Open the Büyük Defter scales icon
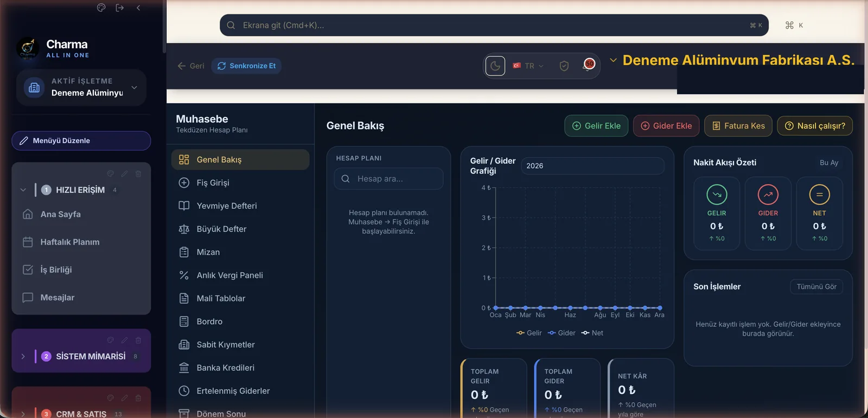Image resolution: width=868 pixels, height=418 pixels. point(184,229)
